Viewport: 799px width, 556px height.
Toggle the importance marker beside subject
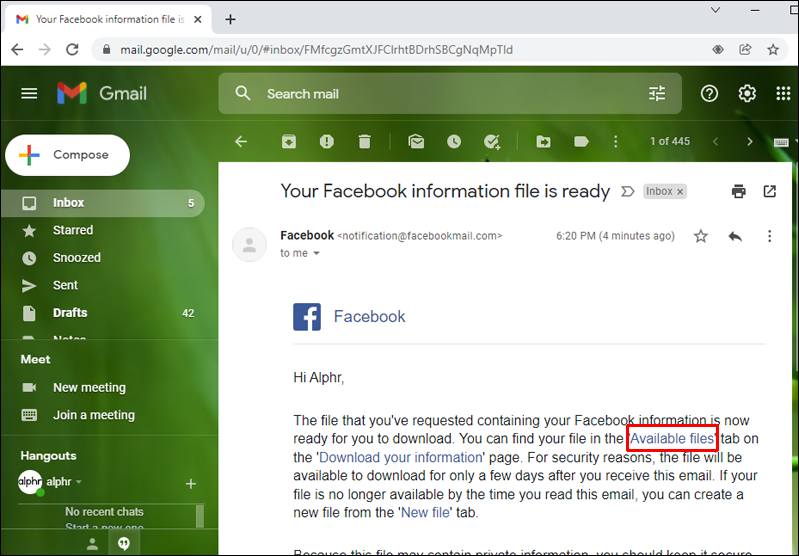[627, 191]
